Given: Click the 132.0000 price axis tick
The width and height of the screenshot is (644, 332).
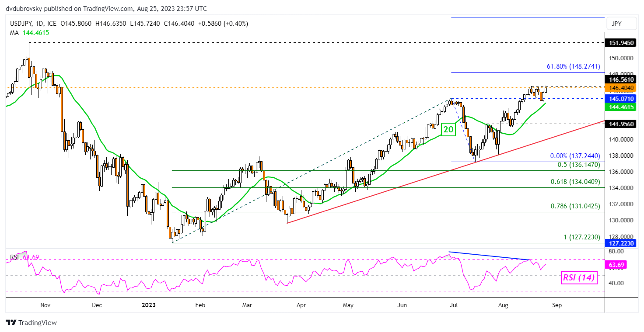Looking at the screenshot, I should coord(621,204).
